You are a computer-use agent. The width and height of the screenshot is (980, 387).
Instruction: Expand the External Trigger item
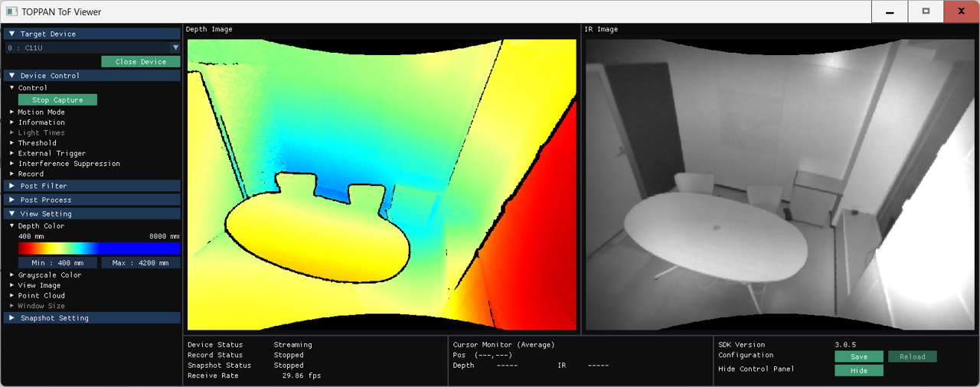point(51,153)
